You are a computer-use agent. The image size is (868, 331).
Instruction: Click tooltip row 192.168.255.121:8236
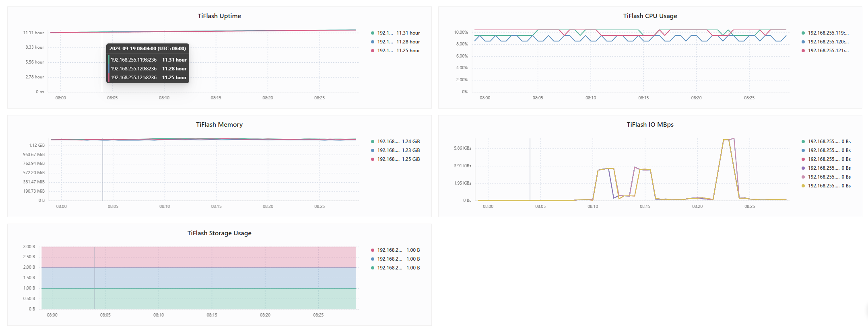tap(148, 78)
